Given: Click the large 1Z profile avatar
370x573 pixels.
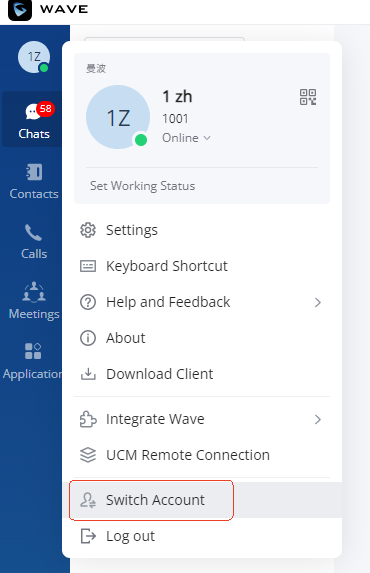Looking at the screenshot, I should click(118, 117).
